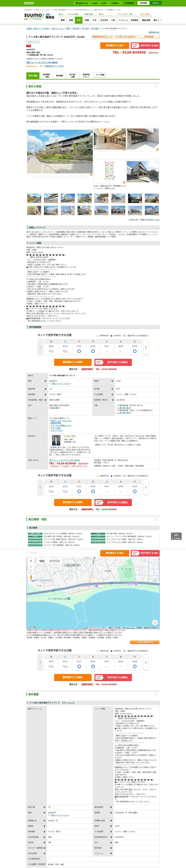Switch to the 周辺環境・地図 tab
Screen dimensions: 186x868
click(x=46, y=76)
